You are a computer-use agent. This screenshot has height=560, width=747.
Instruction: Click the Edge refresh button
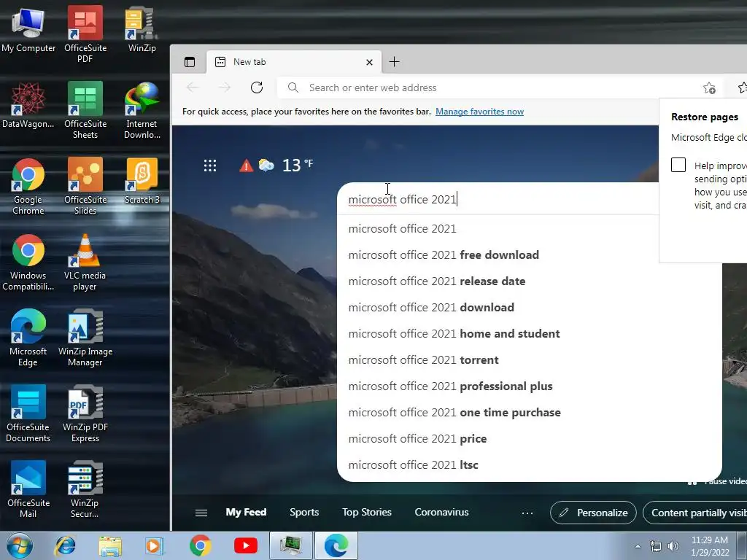pos(257,87)
